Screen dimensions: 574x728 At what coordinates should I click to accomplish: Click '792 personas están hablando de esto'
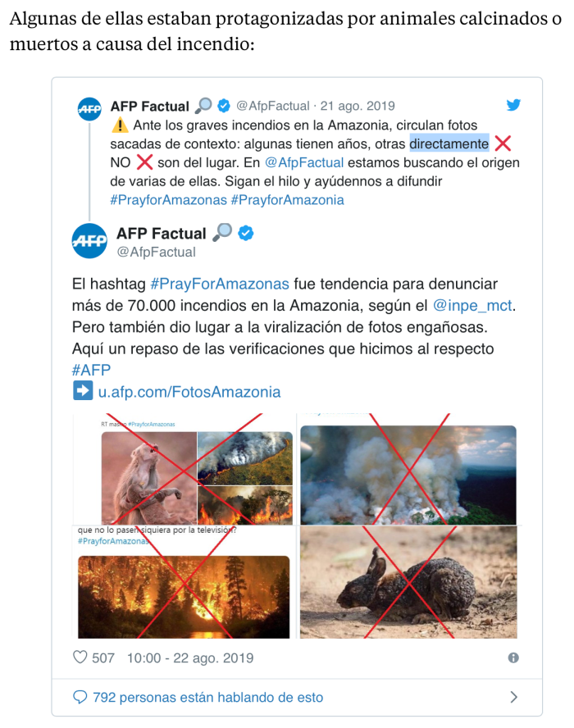pos(207,698)
